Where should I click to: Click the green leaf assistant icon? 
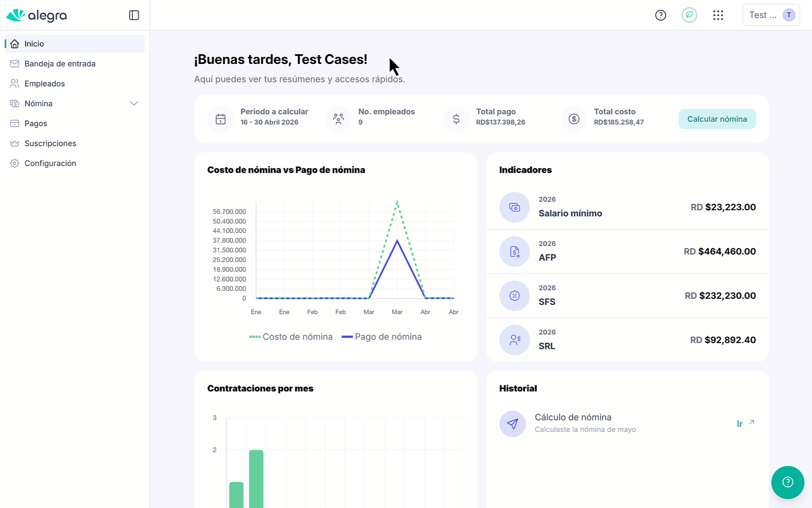689,15
